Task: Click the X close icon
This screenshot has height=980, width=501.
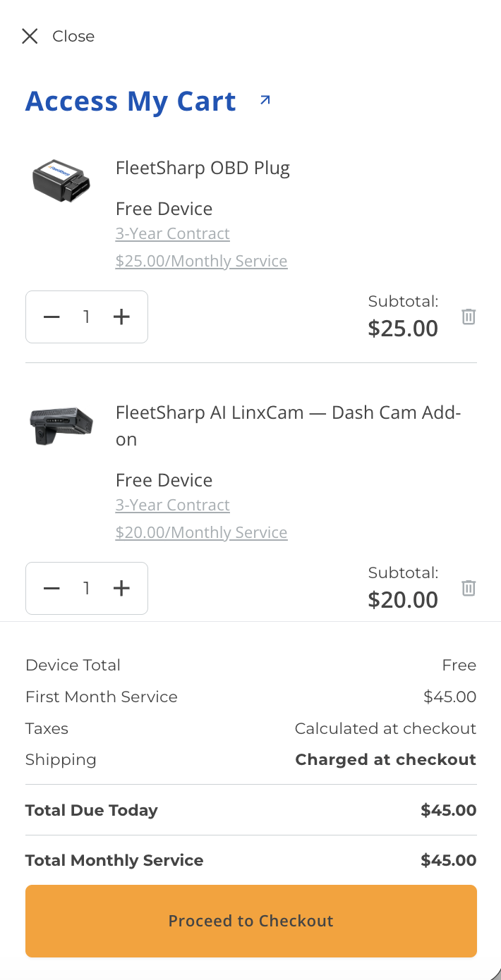Action: (30, 36)
